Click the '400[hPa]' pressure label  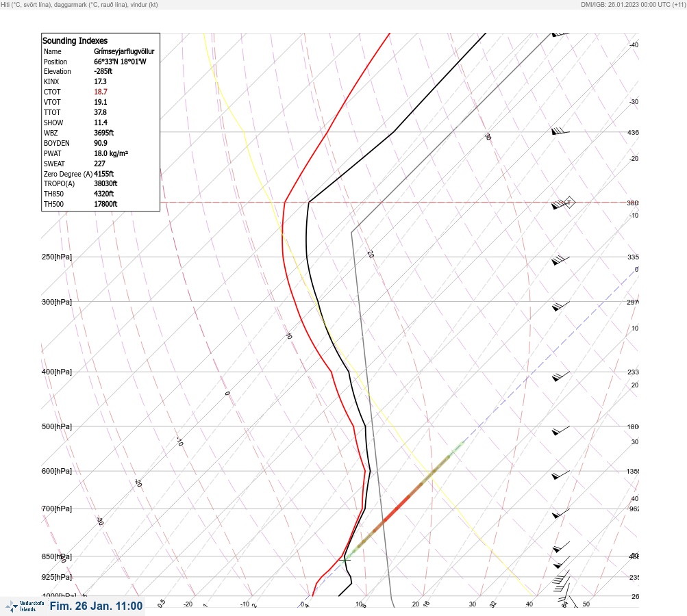(57, 372)
